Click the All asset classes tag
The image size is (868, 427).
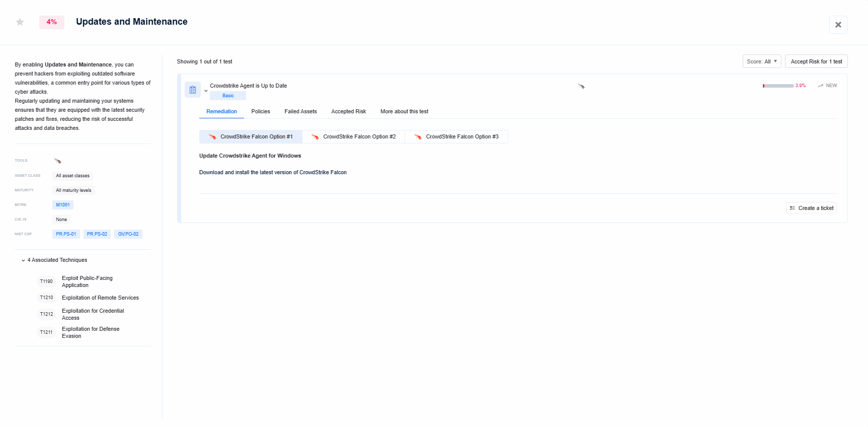[72, 176]
